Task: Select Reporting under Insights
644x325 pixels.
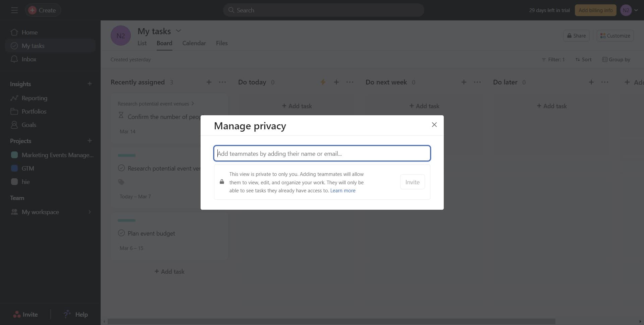Action: click(x=35, y=98)
